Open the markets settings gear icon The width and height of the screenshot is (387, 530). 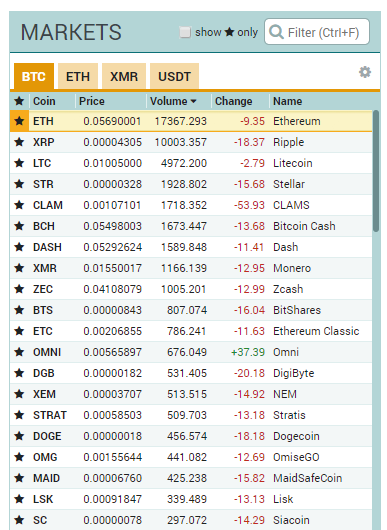click(x=365, y=72)
